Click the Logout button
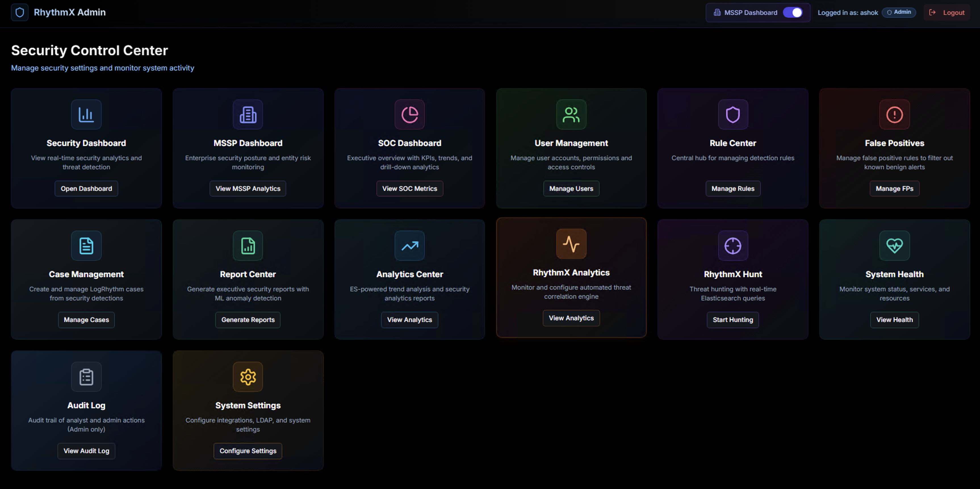Image resolution: width=980 pixels, height=489 pixels. (947, 12)
